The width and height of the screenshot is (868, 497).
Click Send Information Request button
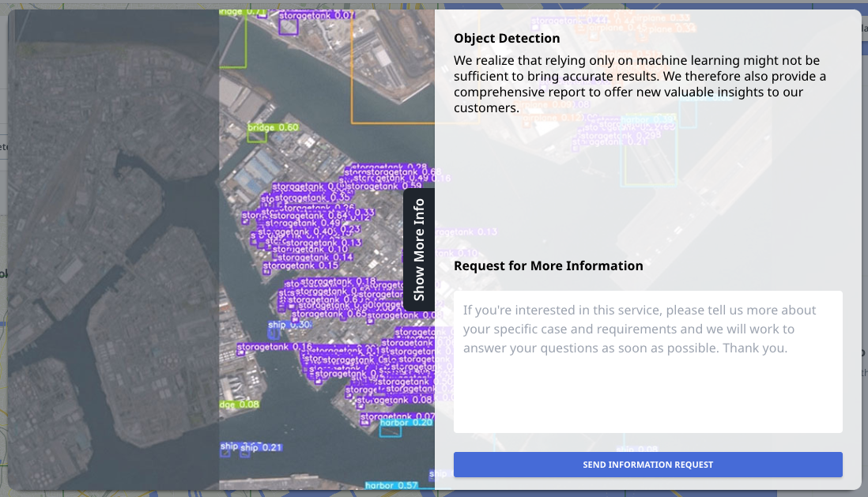click(647, 465)
